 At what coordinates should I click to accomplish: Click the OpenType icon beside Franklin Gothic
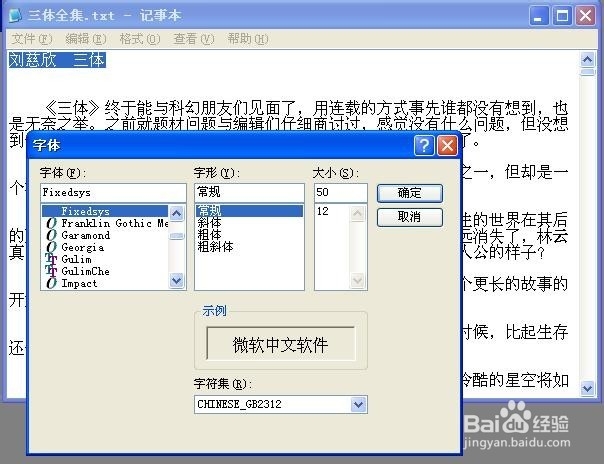point(51,223)
